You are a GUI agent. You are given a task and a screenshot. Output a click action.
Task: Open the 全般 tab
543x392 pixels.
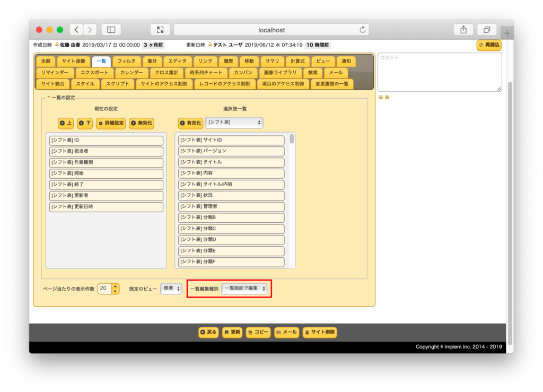pyautogui.click(x=46, y=62)
